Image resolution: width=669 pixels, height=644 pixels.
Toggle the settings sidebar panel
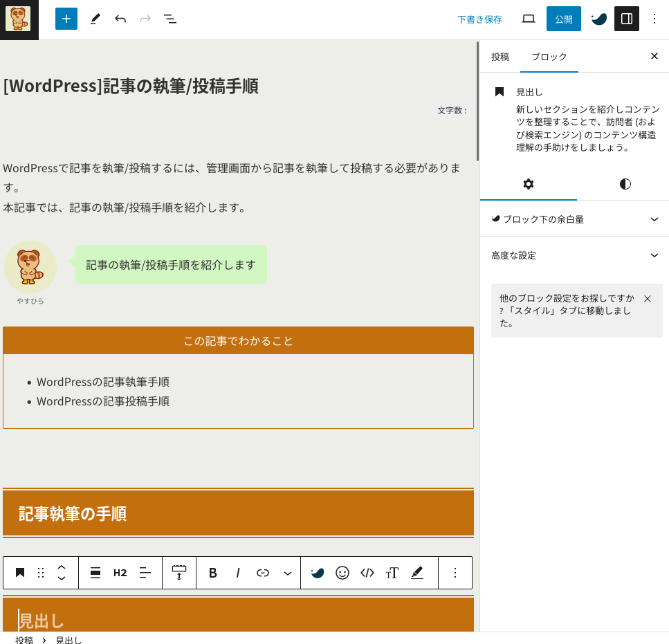tap(626, 19)
